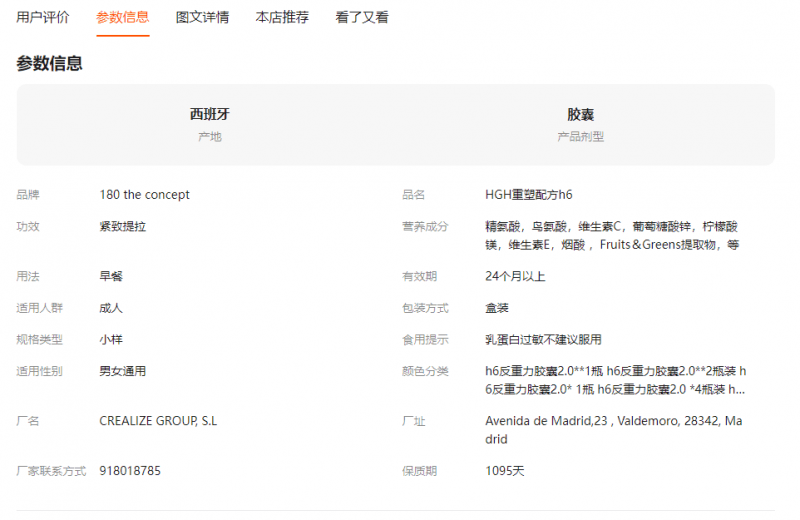Click the 1095天 shelf life value
The height and width of the screenshot is (520, 800).
tap(505, 470)
